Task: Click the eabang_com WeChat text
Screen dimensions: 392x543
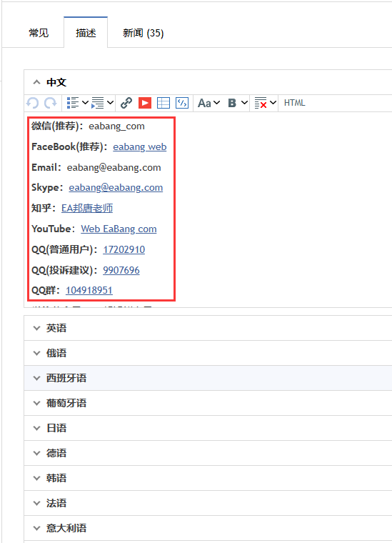Action: click(x=116, y=126)
